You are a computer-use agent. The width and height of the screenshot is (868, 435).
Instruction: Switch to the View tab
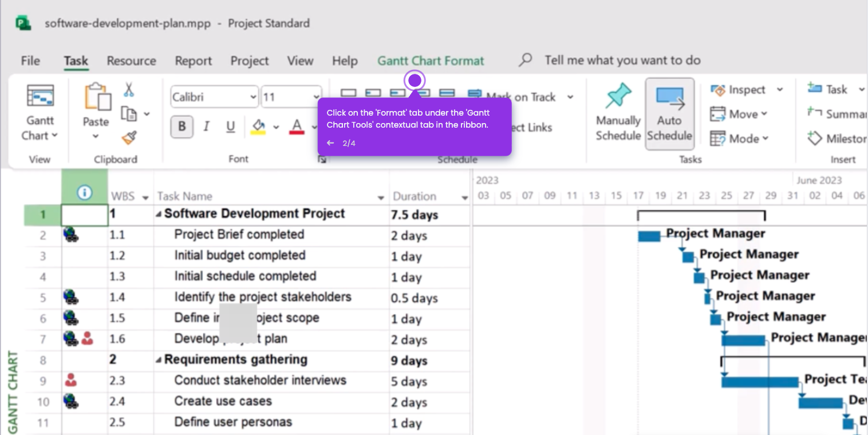(300, 61)
